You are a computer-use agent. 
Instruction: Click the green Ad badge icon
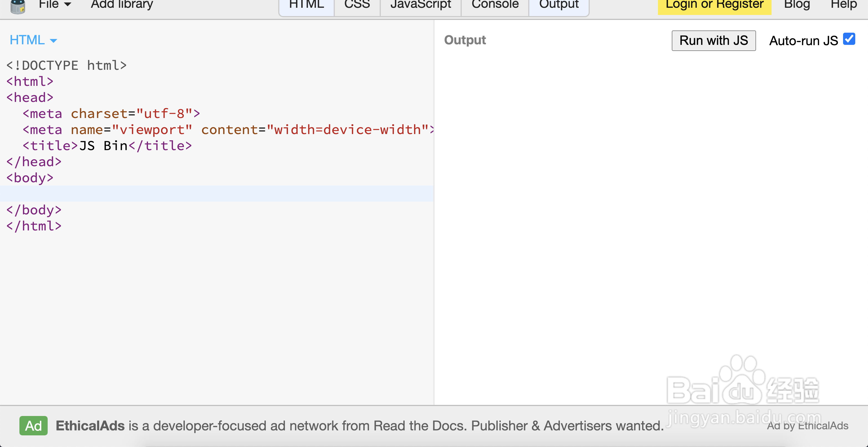coord(33,426)
